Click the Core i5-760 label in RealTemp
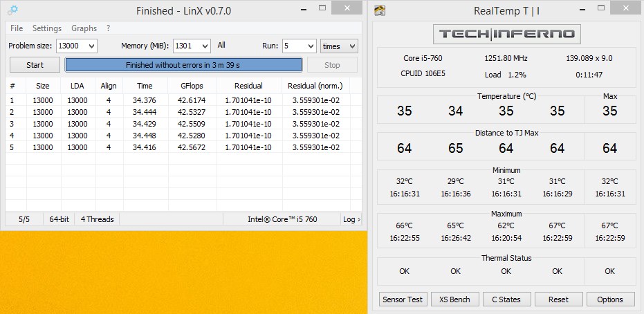Viewport: 644px width, 314px height. [423, 58]
